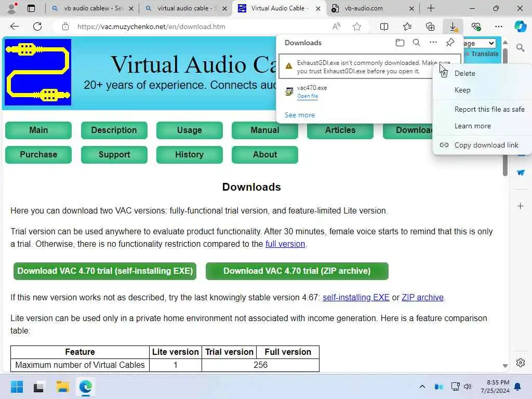
Task: Open the Support page button
Action: tap(114, 154)
